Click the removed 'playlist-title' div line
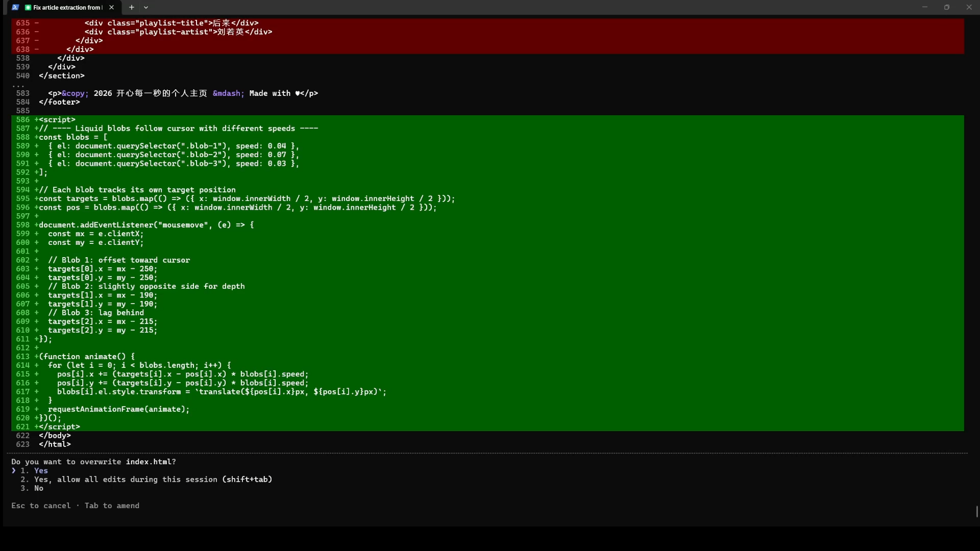The width and height of the screenshot is (980, 551). pyautogui.click(x=171, y=23)
